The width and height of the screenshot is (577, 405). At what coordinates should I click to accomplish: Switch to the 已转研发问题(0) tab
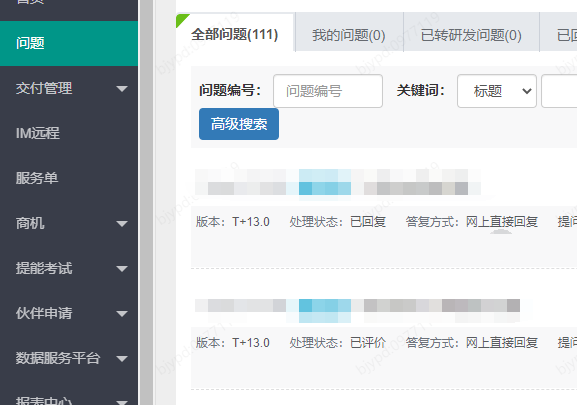471,35
